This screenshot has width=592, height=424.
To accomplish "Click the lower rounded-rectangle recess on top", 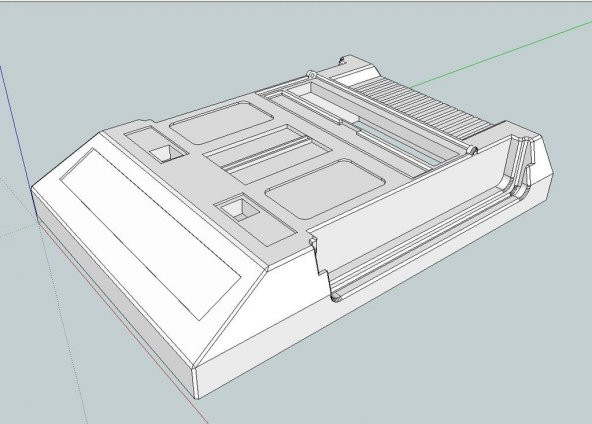I will 325,189.
